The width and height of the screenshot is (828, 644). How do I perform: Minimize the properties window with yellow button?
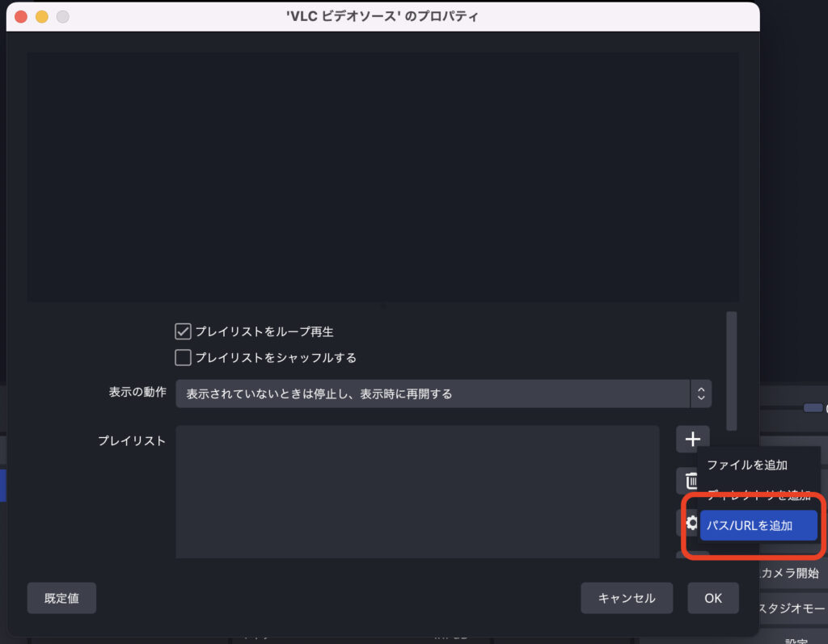[x=42, y=17]
